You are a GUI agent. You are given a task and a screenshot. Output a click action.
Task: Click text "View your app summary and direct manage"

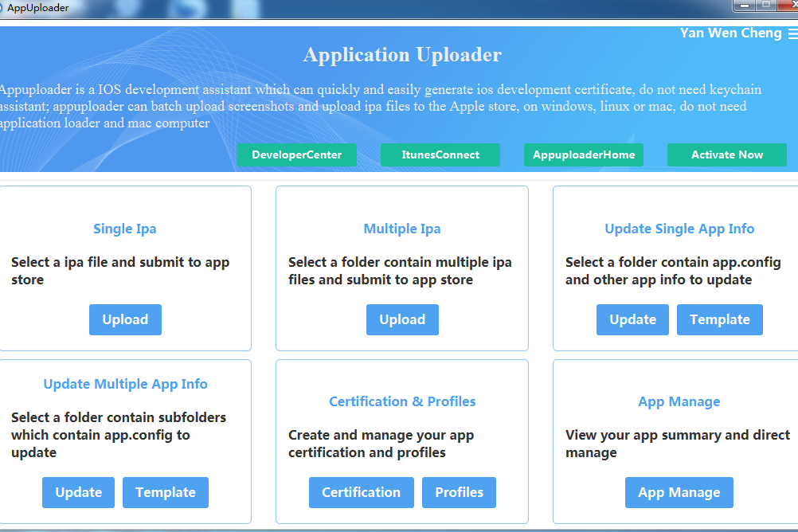click(678, 444)
